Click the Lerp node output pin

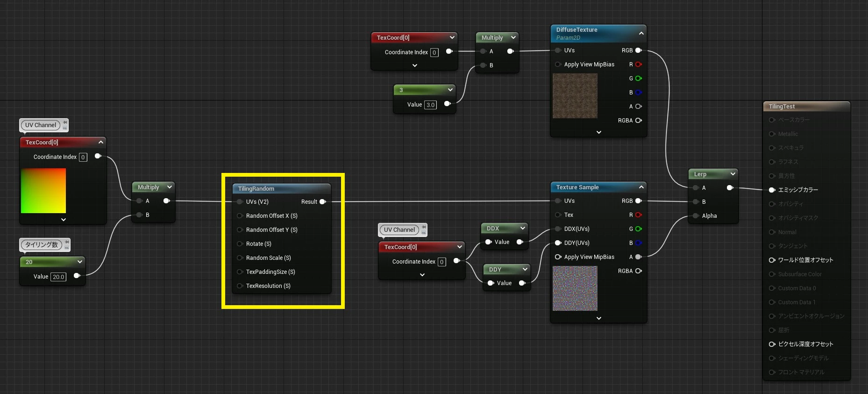point(730,188)
